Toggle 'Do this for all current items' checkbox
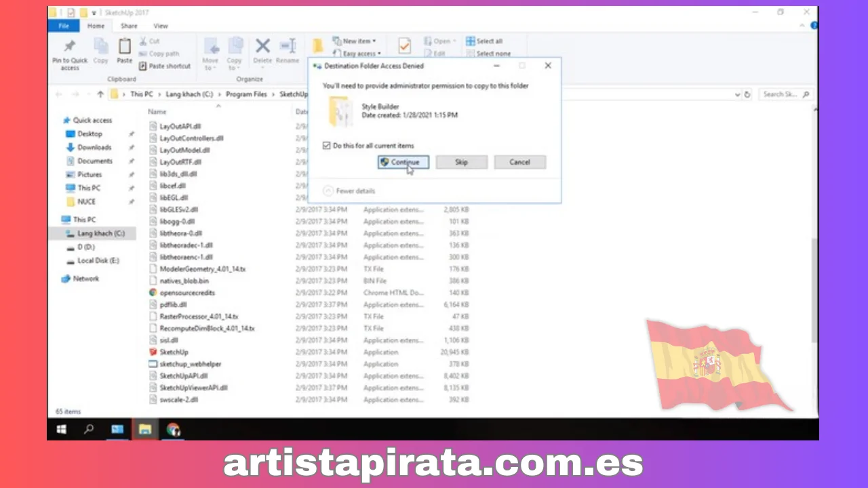Image resolution: width=868 pixels, height=488 pixels. tap(327, 146)
